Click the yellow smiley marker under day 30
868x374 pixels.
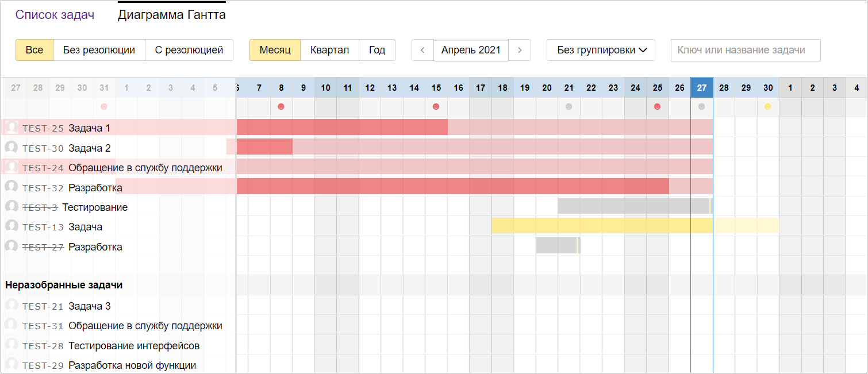(x=767, y=106)
